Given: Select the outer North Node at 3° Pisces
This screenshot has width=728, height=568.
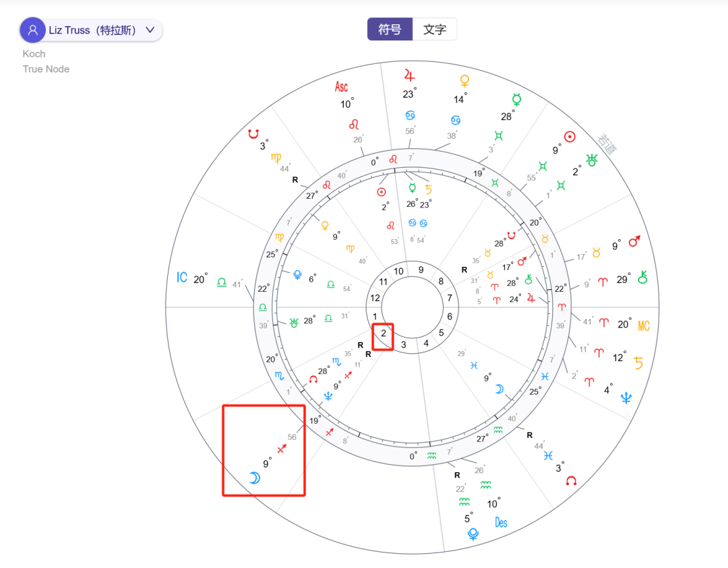Looking at the screenshot, I should click(571, 481).
